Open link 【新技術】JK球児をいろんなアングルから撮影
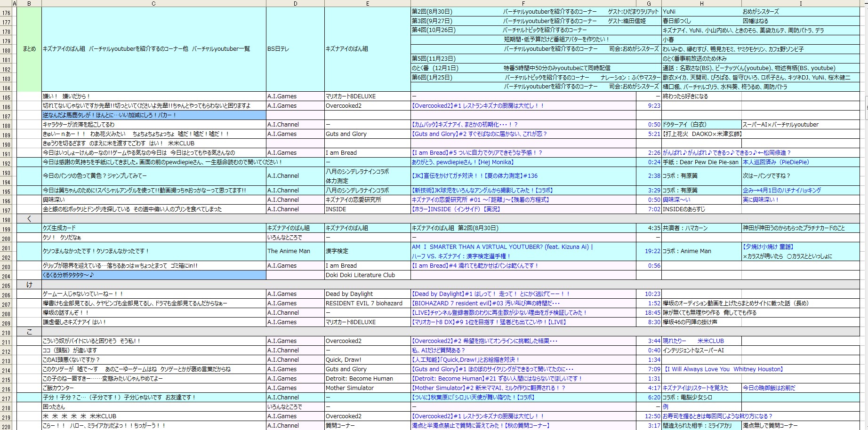 point(482,191)
